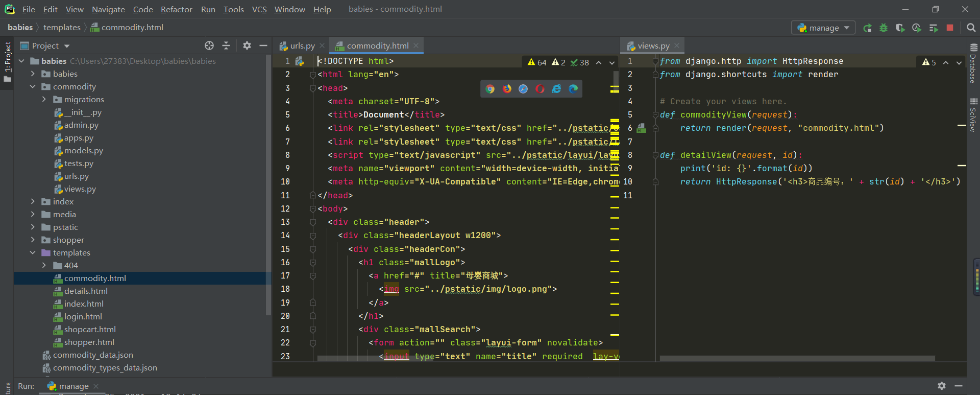Click views.py horizontal scrollbar
The image size is (980, 395).
pyautogui.click(x=797, y=358)
